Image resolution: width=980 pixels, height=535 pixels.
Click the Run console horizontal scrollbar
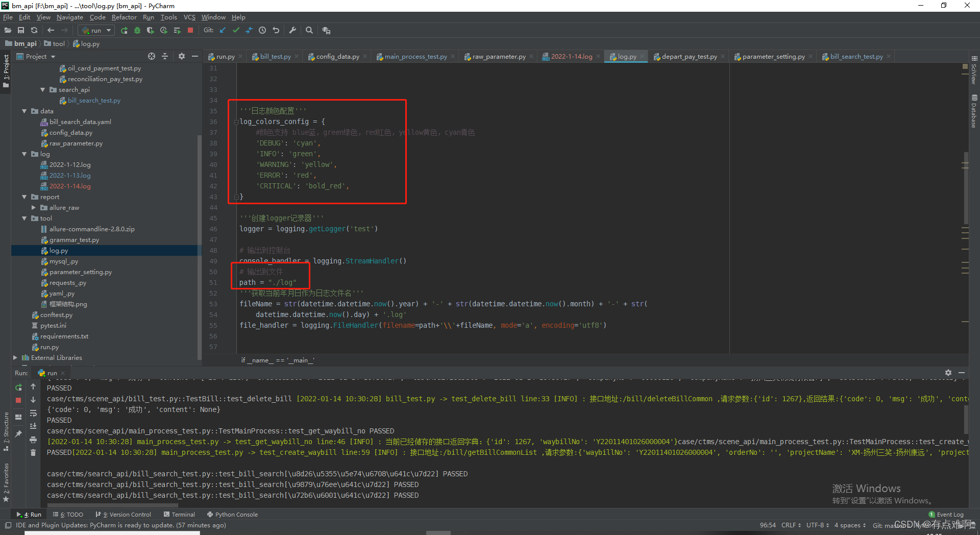click(x=112, y=505)
